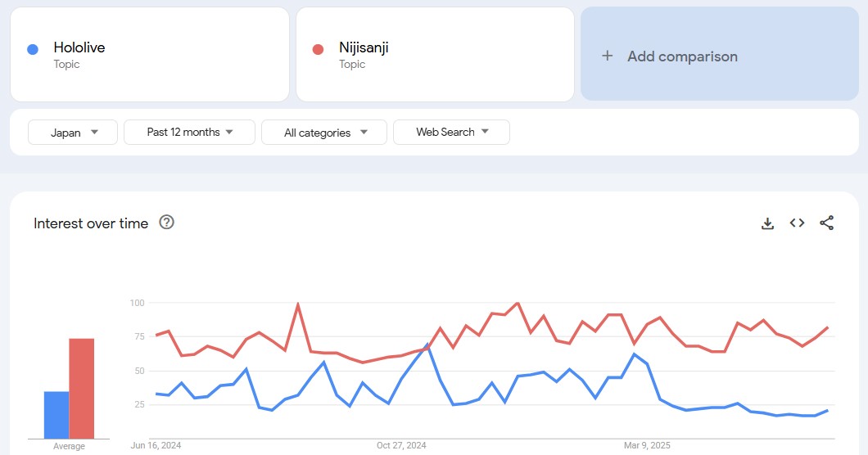Click the Add comparison button
This screenshot has height=455, width=868.
[x=681, y=56]
